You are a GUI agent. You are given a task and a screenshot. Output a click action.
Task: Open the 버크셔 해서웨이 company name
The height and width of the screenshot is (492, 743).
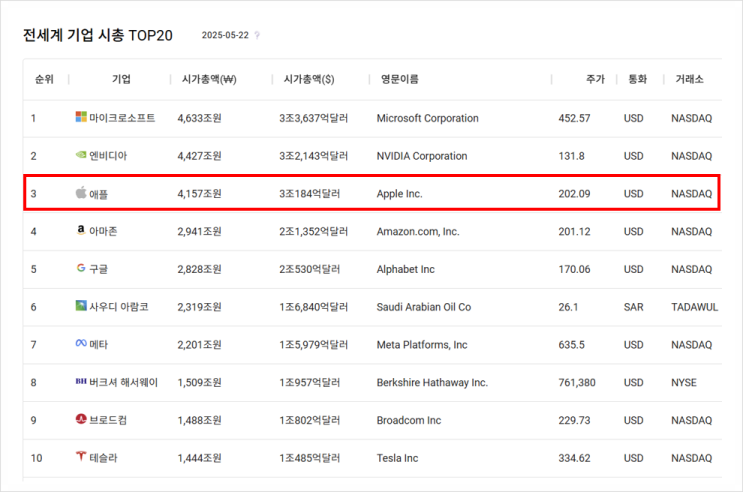124,383
